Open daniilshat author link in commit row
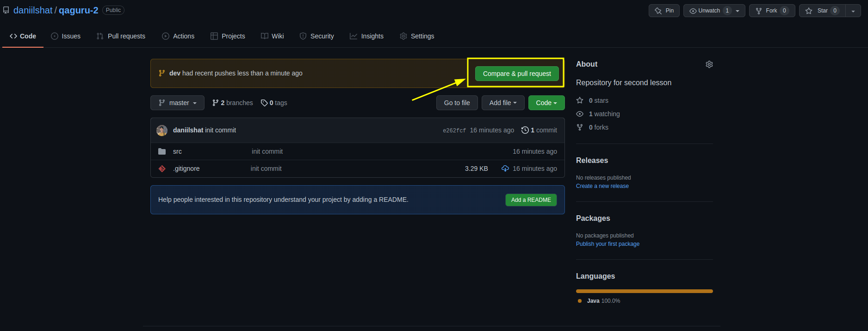Screen dimensions: 868x331 [188, 130]
